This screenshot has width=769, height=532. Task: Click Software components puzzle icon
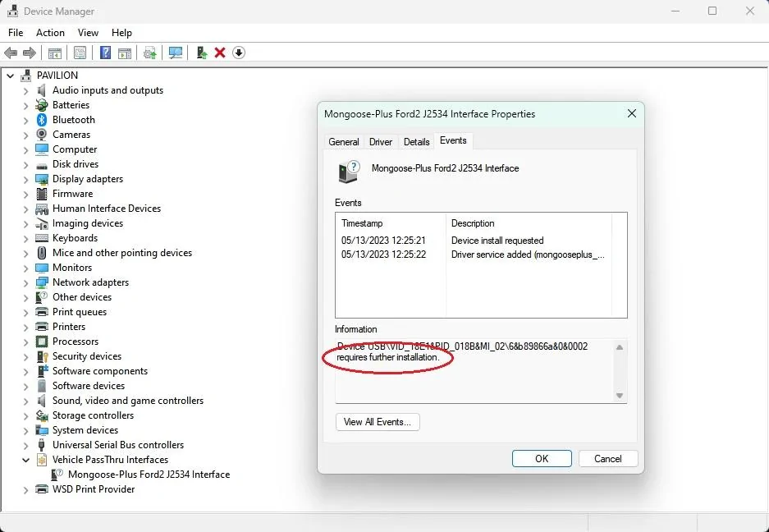click(x=42, y=371)
